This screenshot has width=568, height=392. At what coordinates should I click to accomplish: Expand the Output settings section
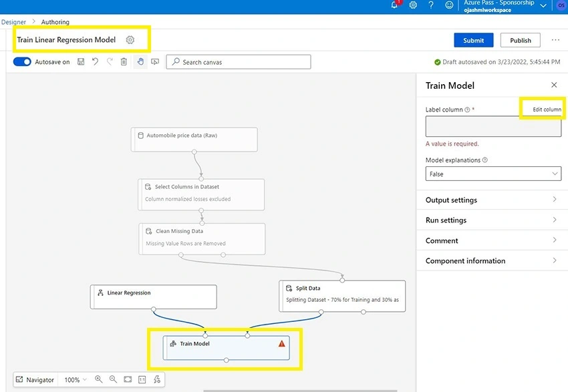pos(492,200)
